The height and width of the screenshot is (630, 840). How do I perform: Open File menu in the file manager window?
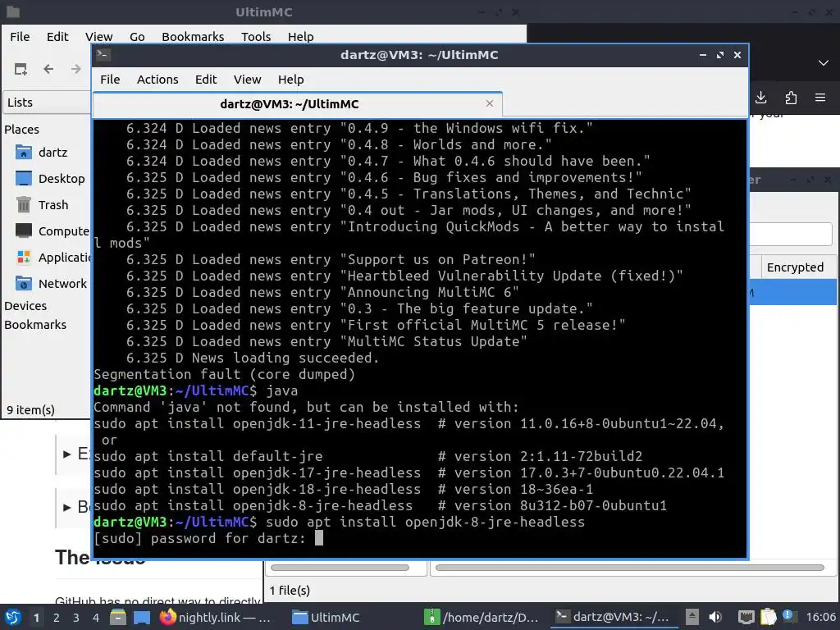point(20,36)
